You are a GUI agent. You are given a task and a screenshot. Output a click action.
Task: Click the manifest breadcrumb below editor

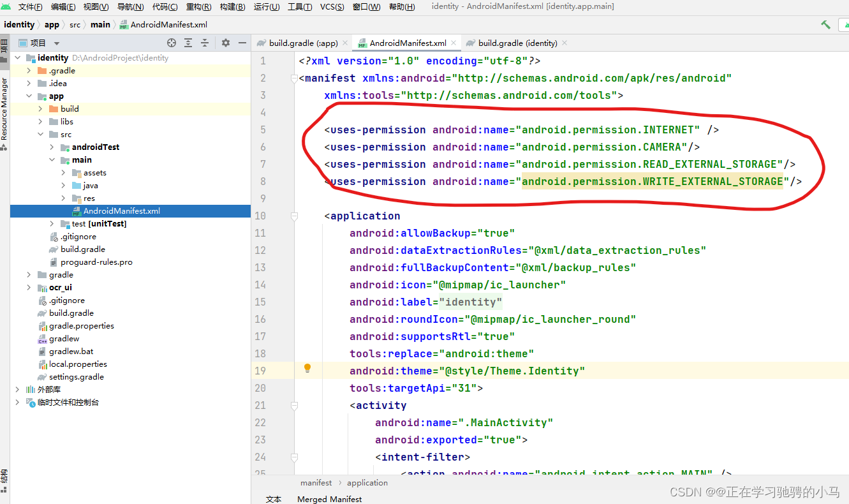point(316,483)
